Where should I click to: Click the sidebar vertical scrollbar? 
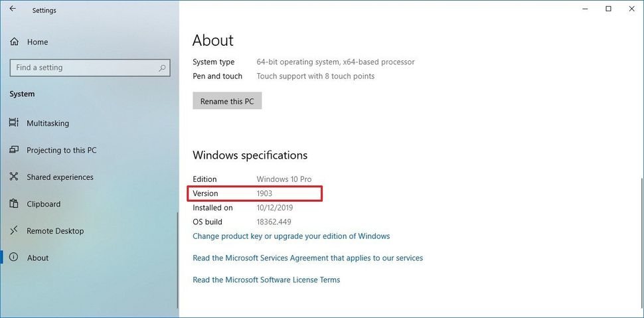178,260
